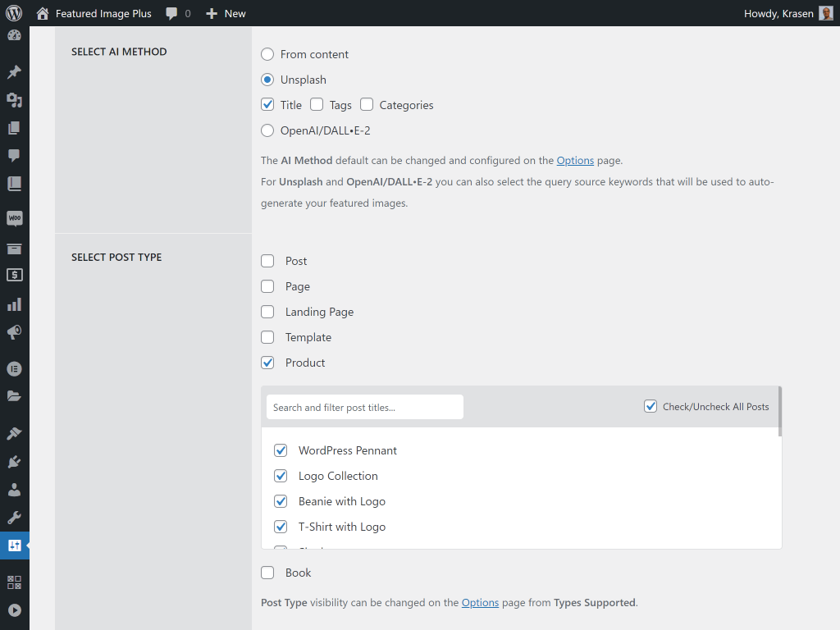This screenshot has width=840, height=630.
Task: Open Products via the archive box icon
Action: (15, 249)
